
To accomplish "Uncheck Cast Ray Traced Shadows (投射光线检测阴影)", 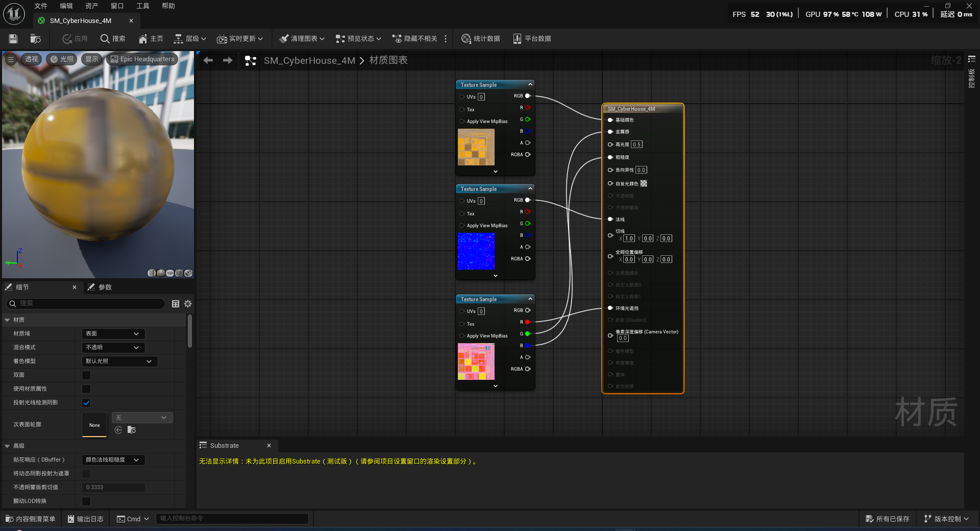I will coord(86,403).
